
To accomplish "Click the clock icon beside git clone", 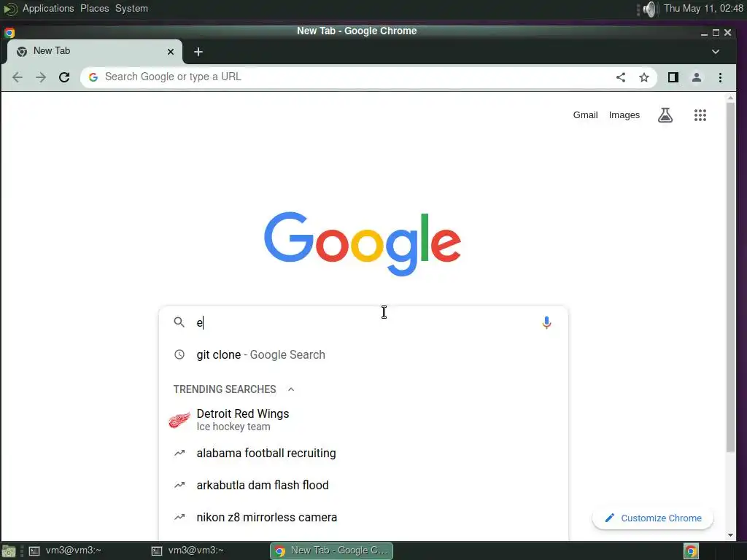I will pos(179,354).
